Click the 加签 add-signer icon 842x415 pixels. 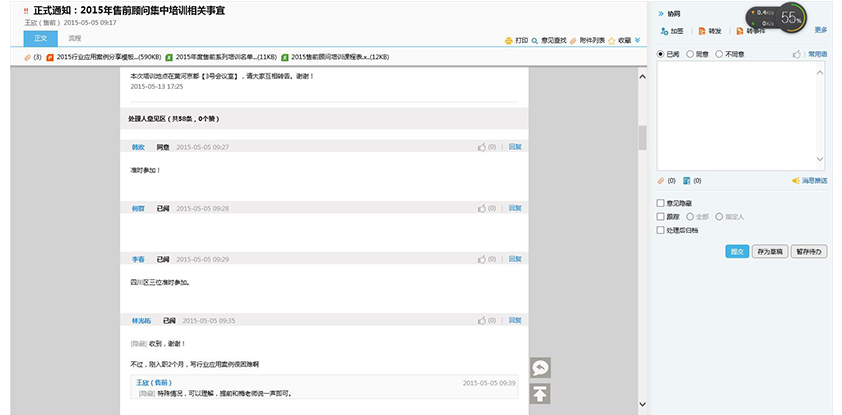coord(664,31)
